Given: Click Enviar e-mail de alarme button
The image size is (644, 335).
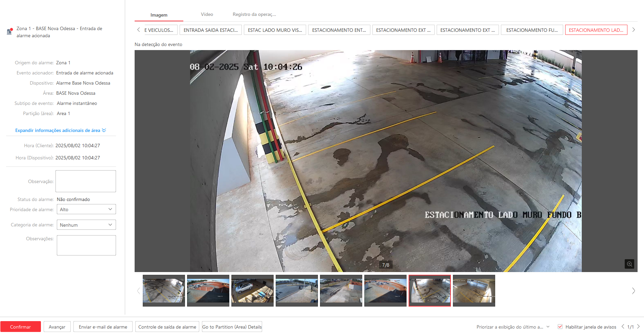Looking at the screenshot, I should pyautogui.click(x=103, y=327).
